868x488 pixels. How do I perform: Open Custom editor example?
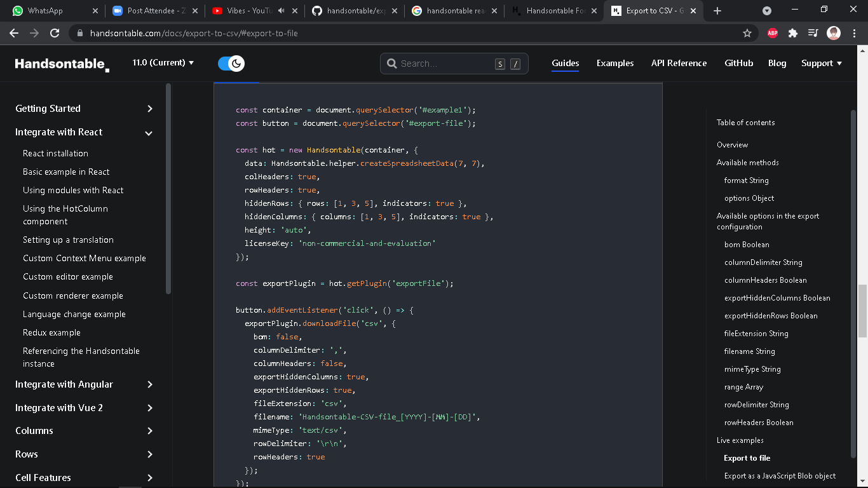[68, 276]
